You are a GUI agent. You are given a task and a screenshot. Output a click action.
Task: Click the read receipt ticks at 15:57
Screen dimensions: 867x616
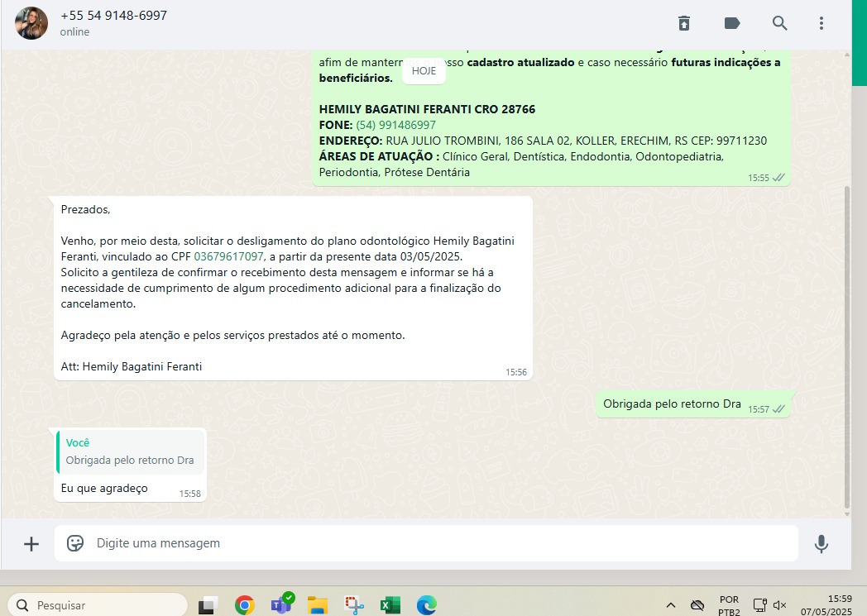pyautogui.click(x=778, y=409)
